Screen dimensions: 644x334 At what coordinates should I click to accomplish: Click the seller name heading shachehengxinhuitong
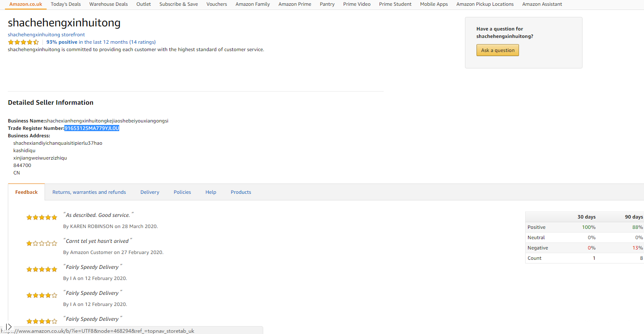(64, 22)
